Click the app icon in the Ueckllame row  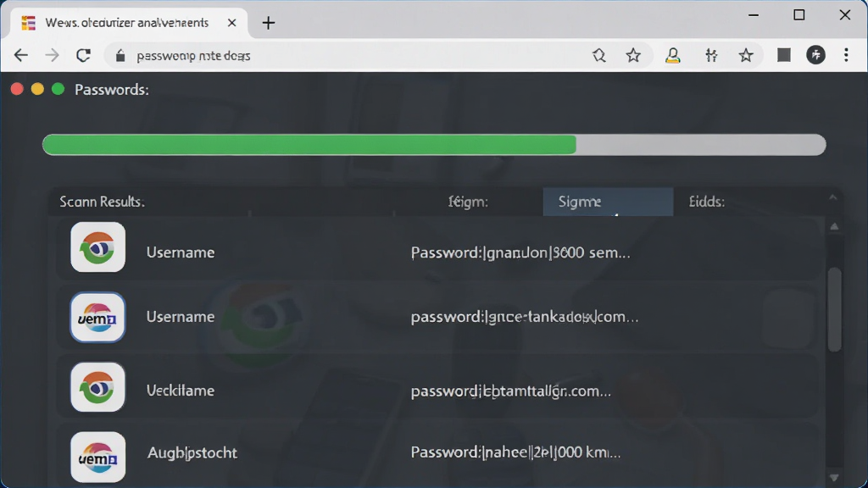98,387
